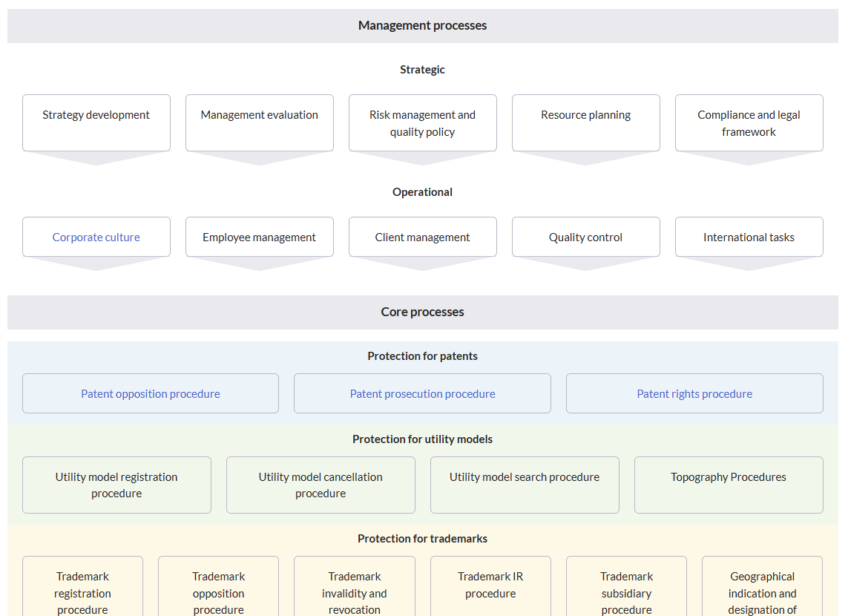Screen dimensions: 848x616
Task: Select the Employee management box
Action: [x=259, y=237]
